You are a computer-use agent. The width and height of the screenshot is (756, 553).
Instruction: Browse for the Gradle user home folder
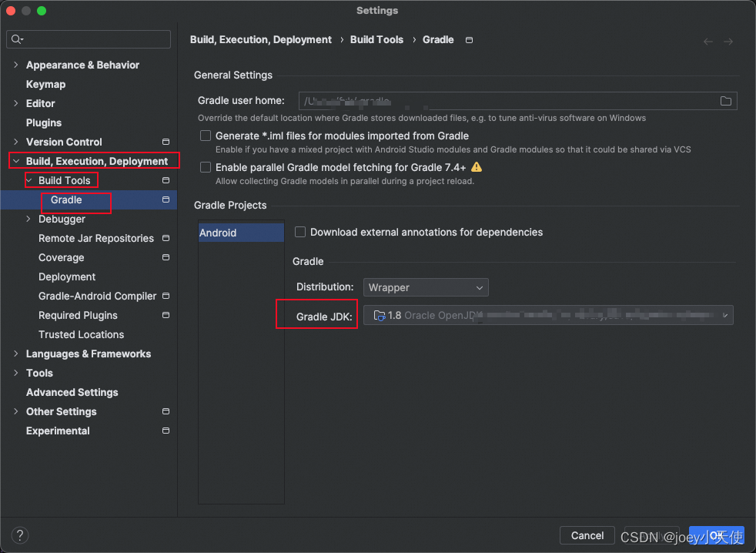[x=726, y=101]
